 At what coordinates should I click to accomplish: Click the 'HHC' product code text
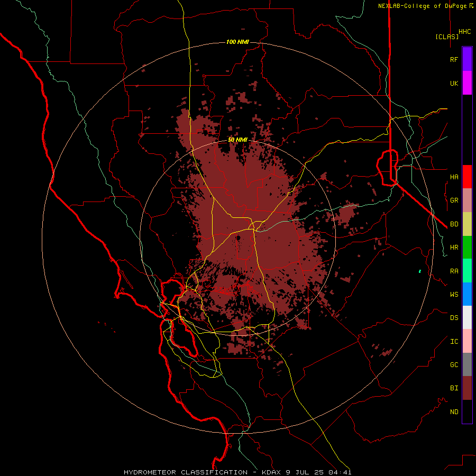pos(465,32)
